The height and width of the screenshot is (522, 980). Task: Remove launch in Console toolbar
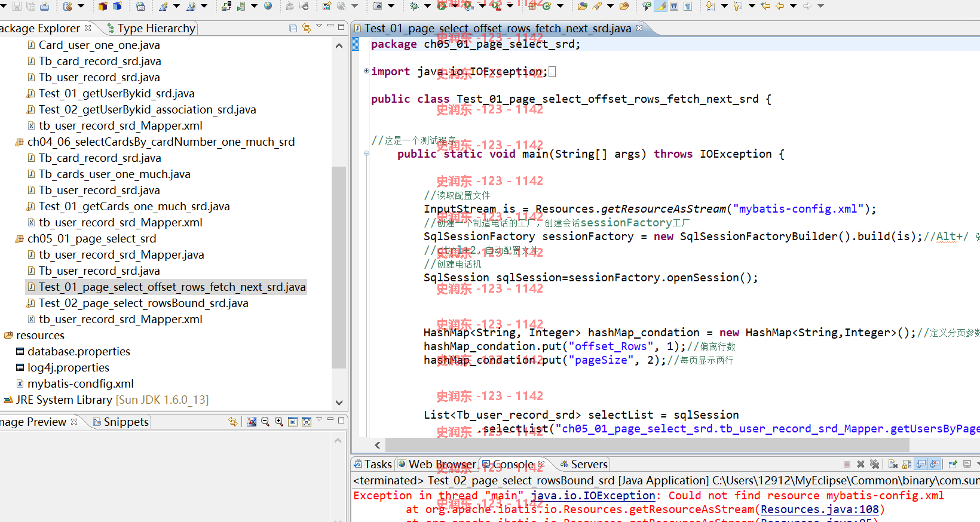click(860, 464)
